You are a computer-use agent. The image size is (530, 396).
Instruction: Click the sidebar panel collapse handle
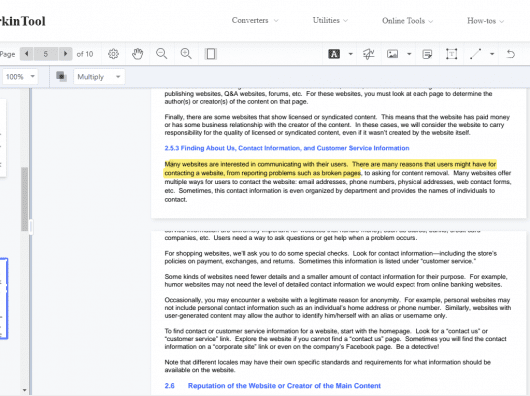pyautogui.click(x=31, y=227)
